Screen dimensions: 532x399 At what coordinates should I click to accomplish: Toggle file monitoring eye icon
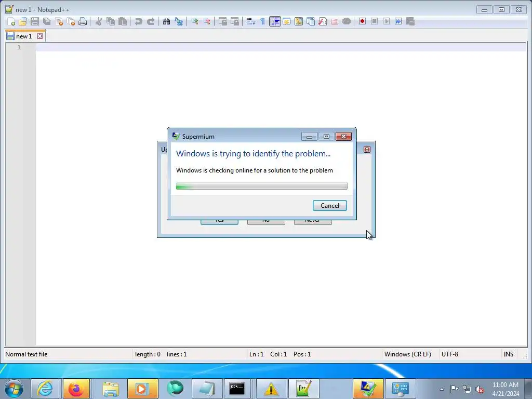point(347,21)
